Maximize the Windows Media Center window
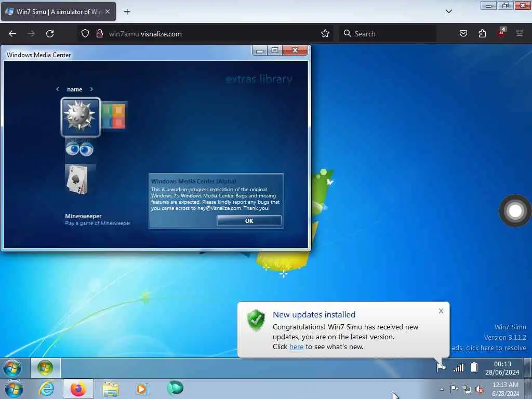The height and width of the screenshot is (399, 532). (x=275, y=50)
